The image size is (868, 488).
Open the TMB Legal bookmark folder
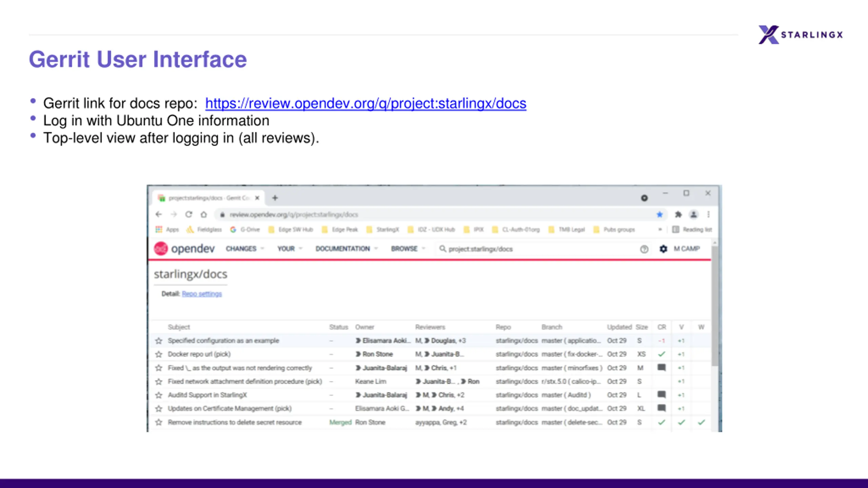567,230
